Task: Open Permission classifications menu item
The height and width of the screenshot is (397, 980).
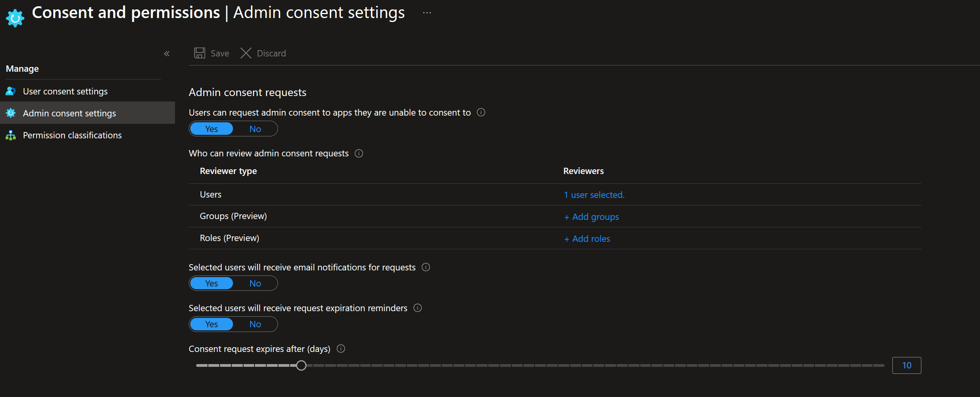Action: [87, 135]
